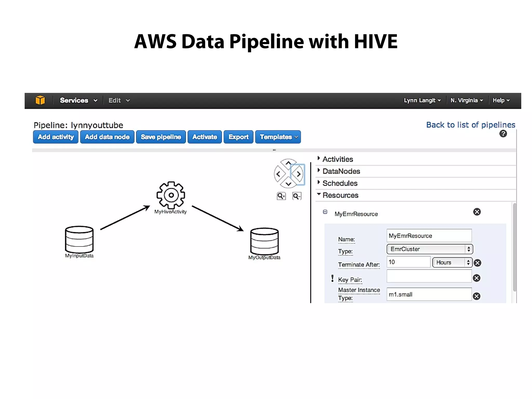This screenshot has width=532, height=399.
Task: Click the Terminate After value field
Action: click(408, 262)
